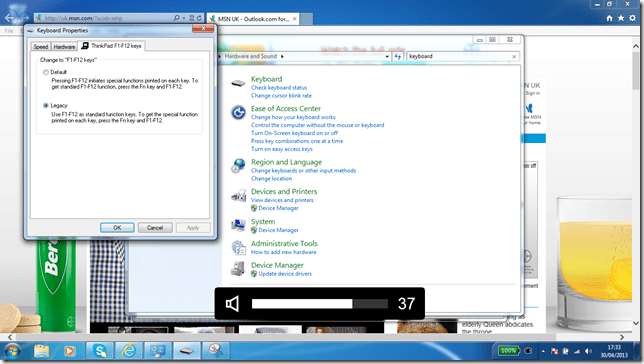Expand the Hardware and Sound breadcrumb arrow
Viewport: 644px width, 364px height.
(282, 56)
